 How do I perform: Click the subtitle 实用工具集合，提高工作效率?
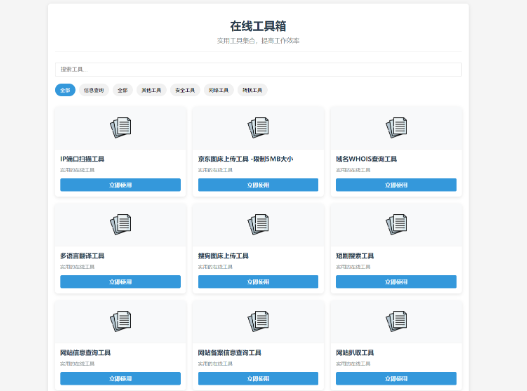coord(258,41)
